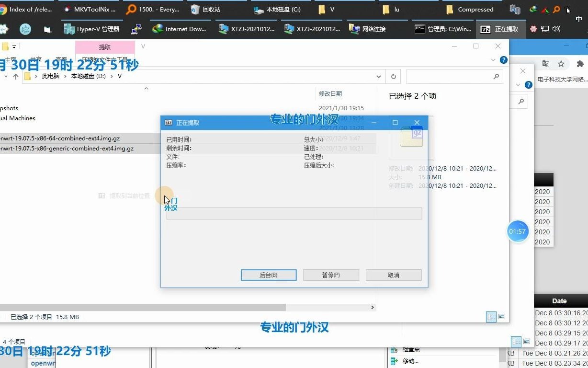This screenshot has height=368, width=588.
Task: Click the volume speaker tray icon
Action: click(556, 29)
